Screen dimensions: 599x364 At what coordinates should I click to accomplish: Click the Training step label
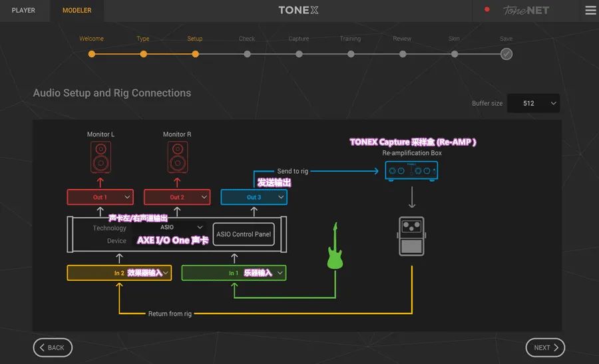pyautogui.click(x=350, y=39)
